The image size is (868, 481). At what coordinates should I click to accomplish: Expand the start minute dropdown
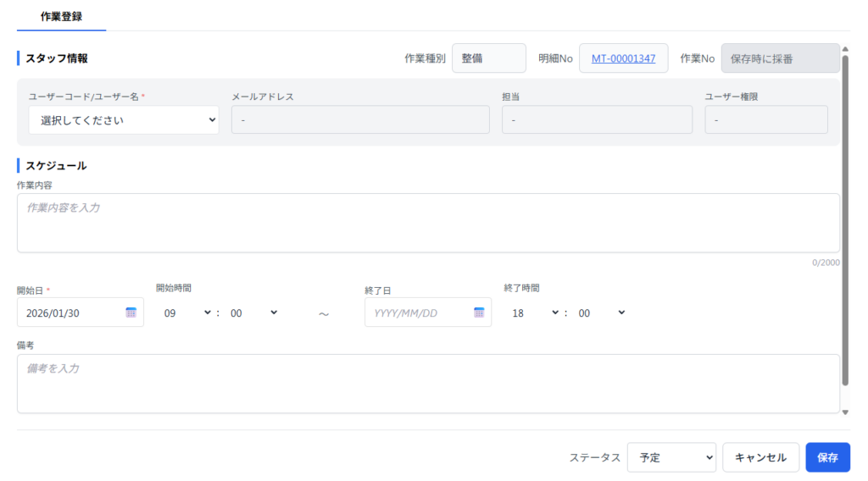point(253,312)
